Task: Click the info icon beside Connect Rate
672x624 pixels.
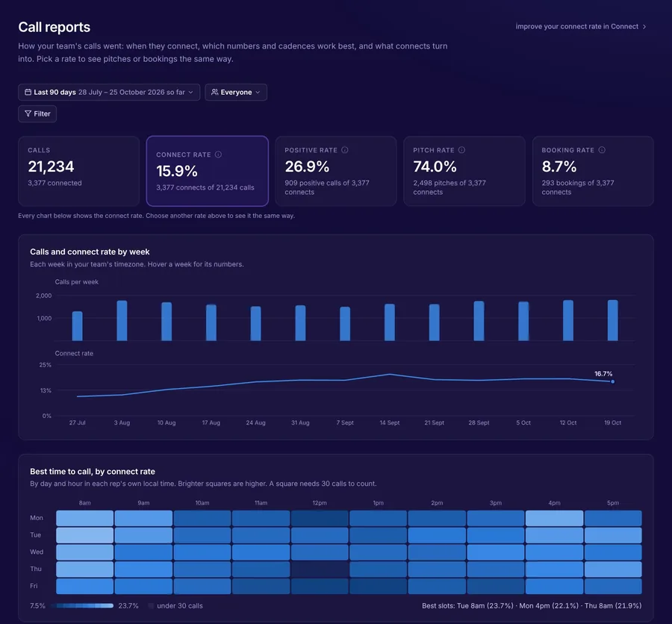Action: 218,155
